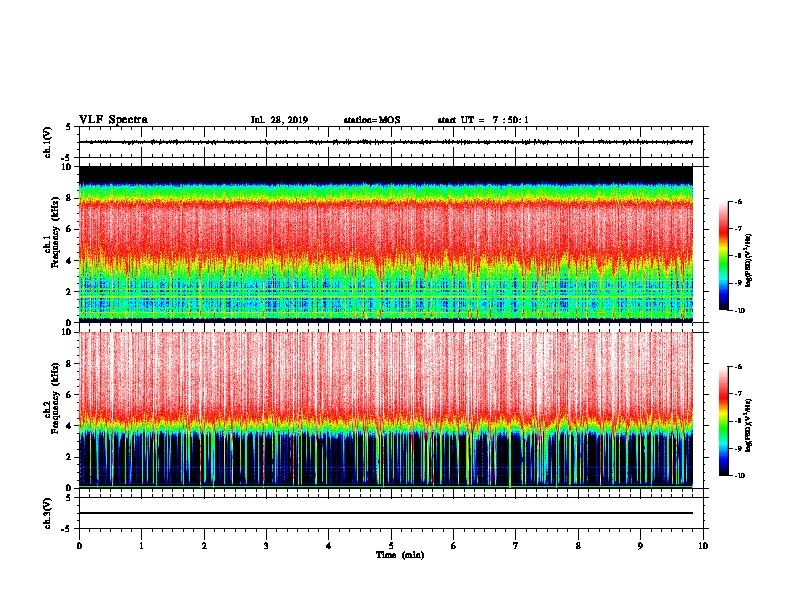Click the date "Jul. 28, 2019"
The height and width of the screenshot is (612, 792).
tap(279, 120)
